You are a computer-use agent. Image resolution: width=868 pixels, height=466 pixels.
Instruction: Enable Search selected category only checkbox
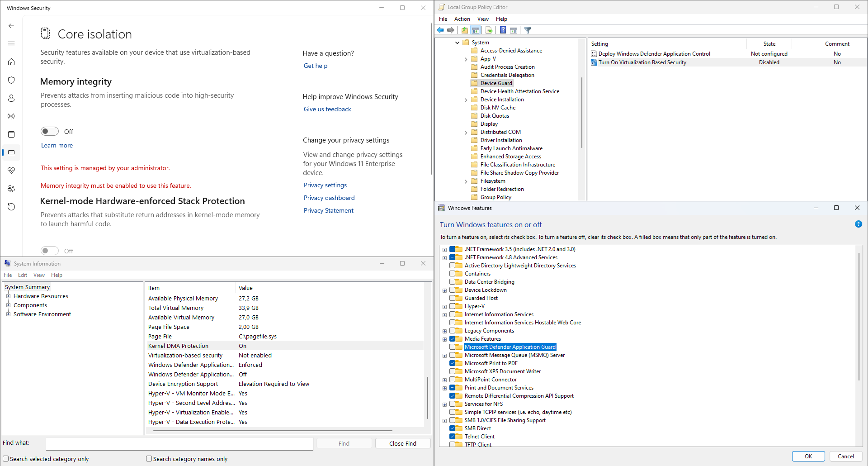6,459
